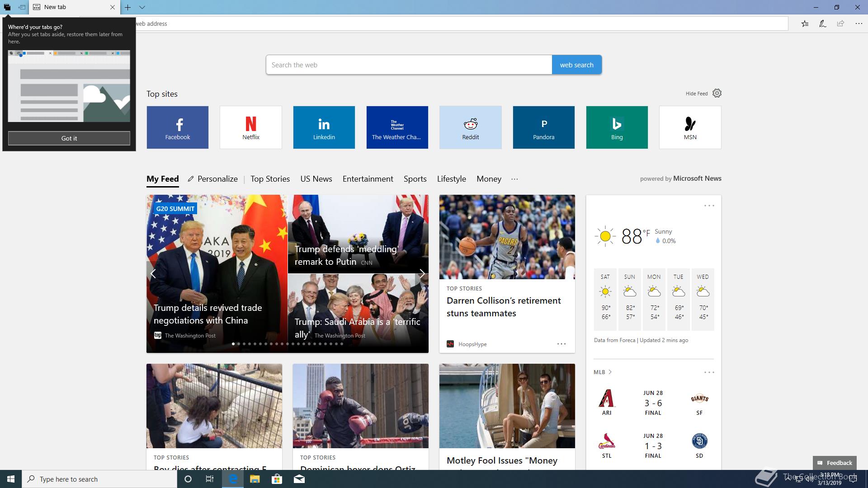The height and width of the screenshot is (488, 868).
Task: Open the Pandora top site tile
Action: click(x=544, y=127)
